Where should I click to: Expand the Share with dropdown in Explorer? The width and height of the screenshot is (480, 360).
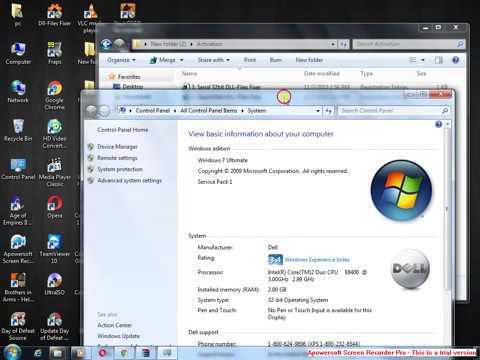(213, 60)
